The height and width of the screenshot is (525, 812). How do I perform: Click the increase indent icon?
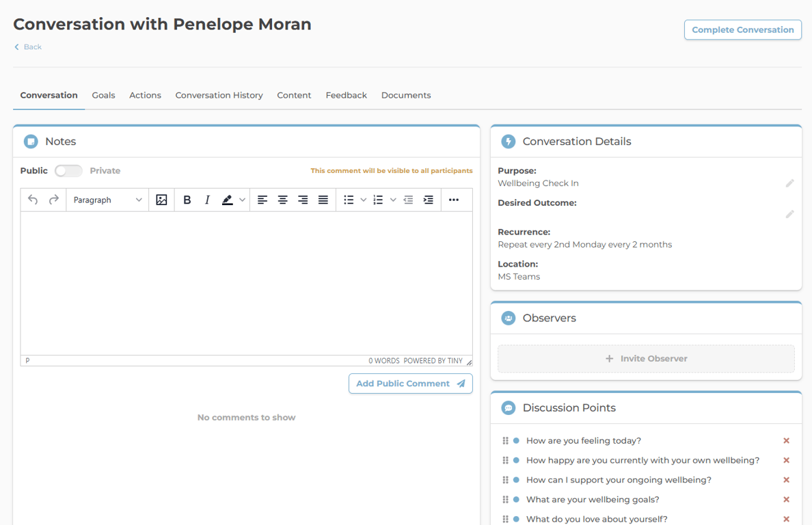coord(429,200)
